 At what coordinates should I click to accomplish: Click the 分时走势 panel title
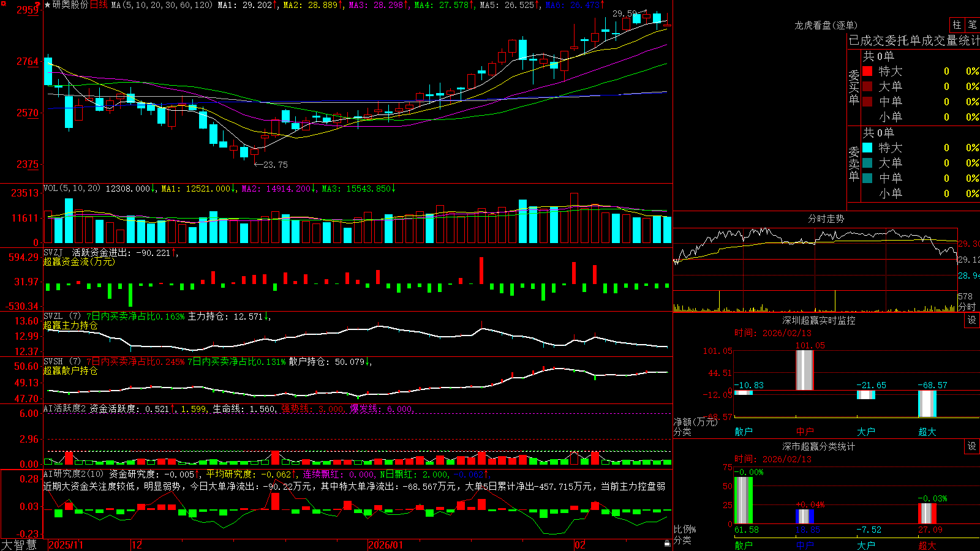pyautogui.click(x=826, y=219)
